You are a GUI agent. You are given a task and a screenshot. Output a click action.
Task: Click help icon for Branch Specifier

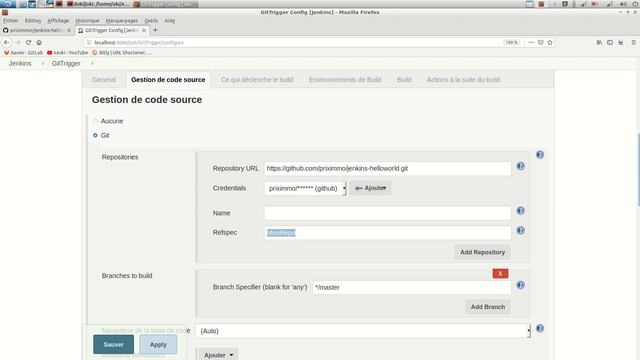520,285
